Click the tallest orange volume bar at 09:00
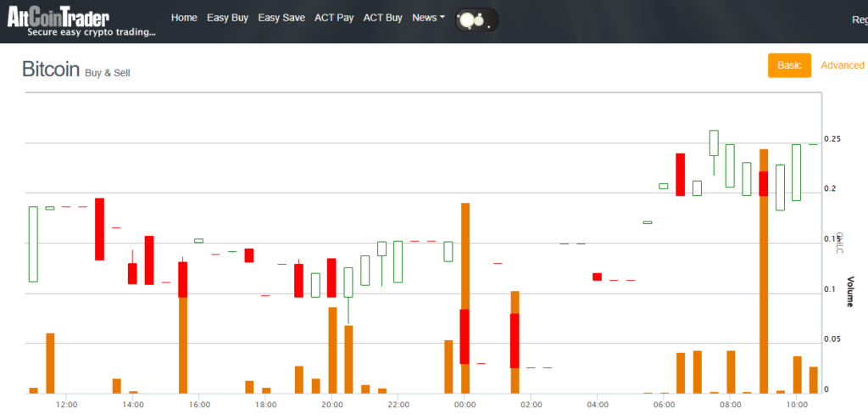 pyautogui.click(x=764, y=272)
